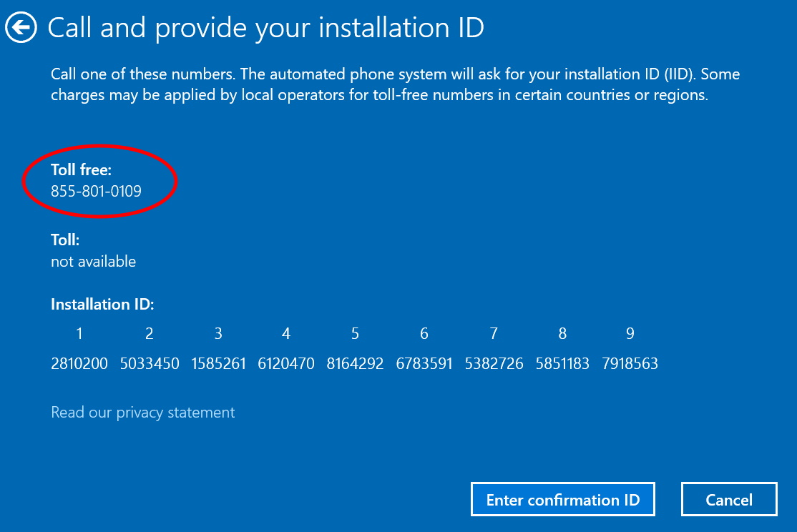Screen dimensions: 797x532
Task: Click installation ID block 1585261
Action: tap(218, 363)
